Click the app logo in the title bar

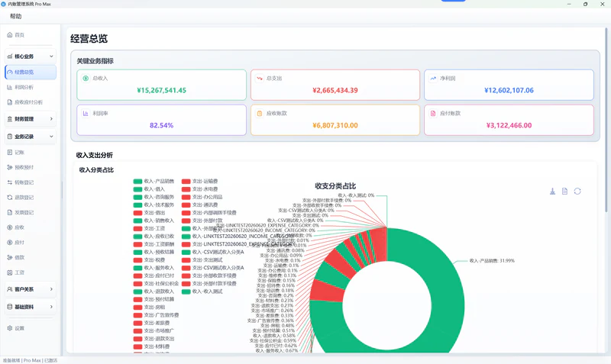pos(4,4)
